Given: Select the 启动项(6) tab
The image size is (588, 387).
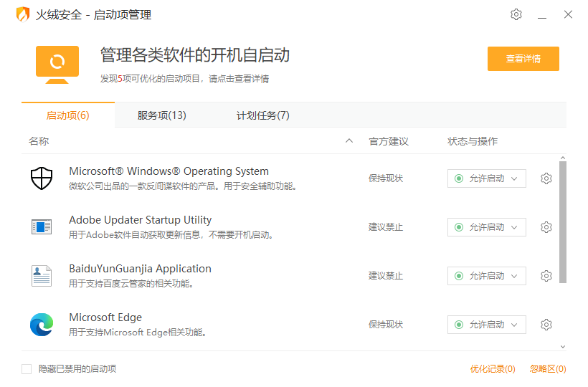Looking at the screenshot, I should pos(68,115).
